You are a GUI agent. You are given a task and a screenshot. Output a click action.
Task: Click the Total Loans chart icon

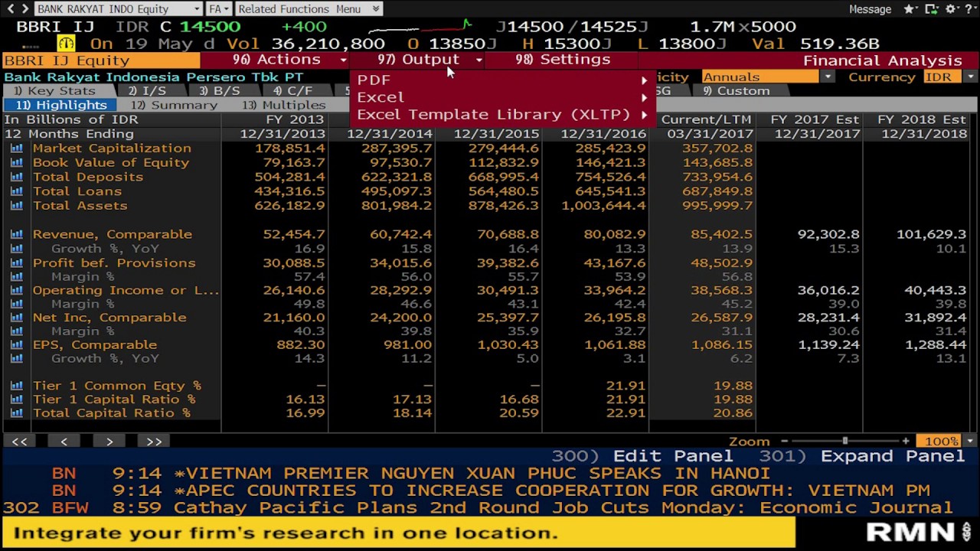[16, 191]
